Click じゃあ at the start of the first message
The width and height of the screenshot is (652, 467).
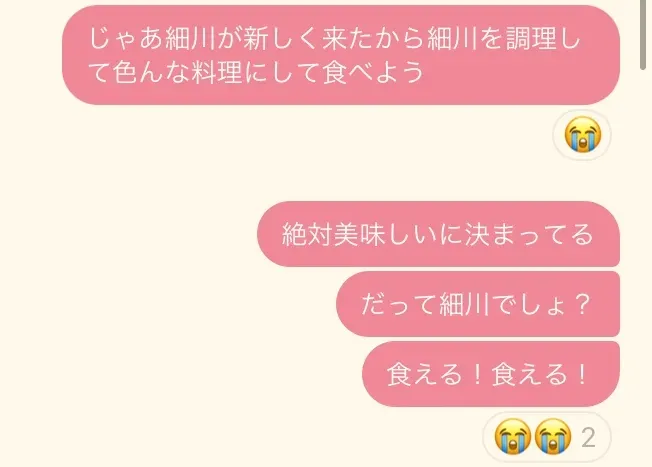[x=126, y=39]
